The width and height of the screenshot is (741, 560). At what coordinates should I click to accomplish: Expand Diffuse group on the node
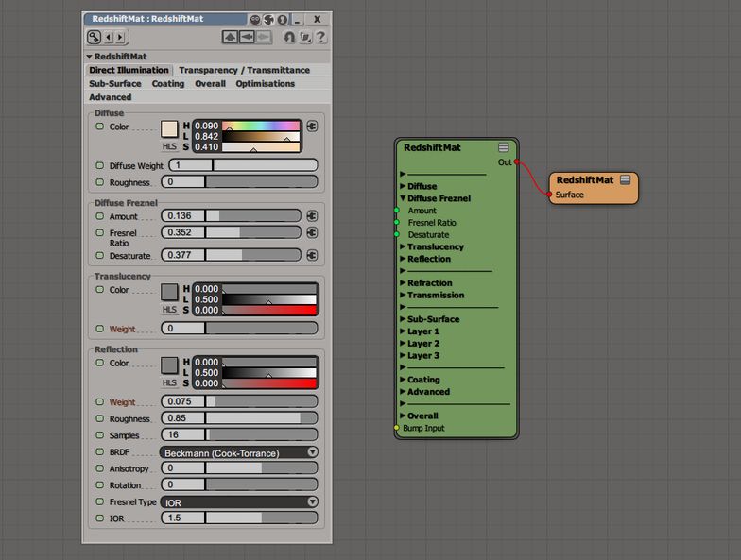[403, 186]
